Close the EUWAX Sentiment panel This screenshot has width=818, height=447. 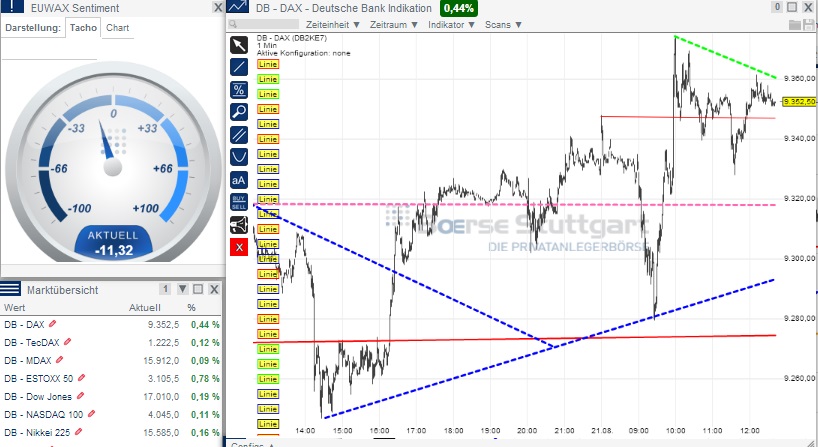218,7
